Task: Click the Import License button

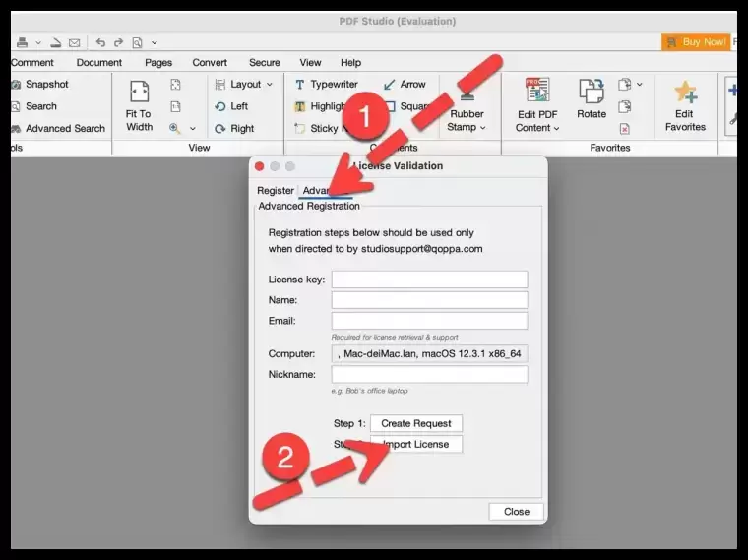Action: [x=416, y=444]
